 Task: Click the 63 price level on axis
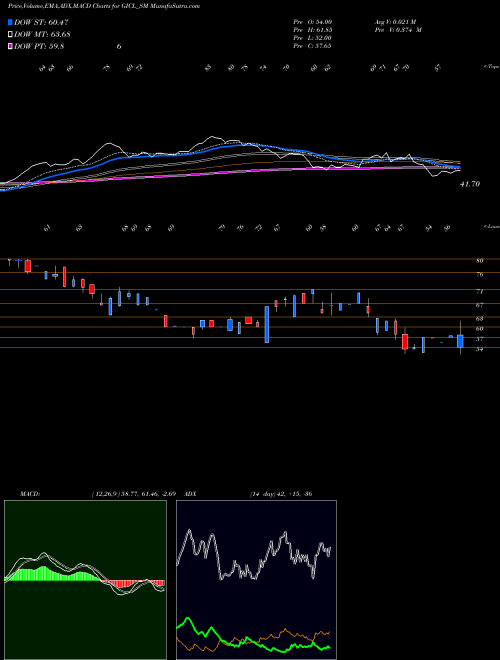pos(479,319)
